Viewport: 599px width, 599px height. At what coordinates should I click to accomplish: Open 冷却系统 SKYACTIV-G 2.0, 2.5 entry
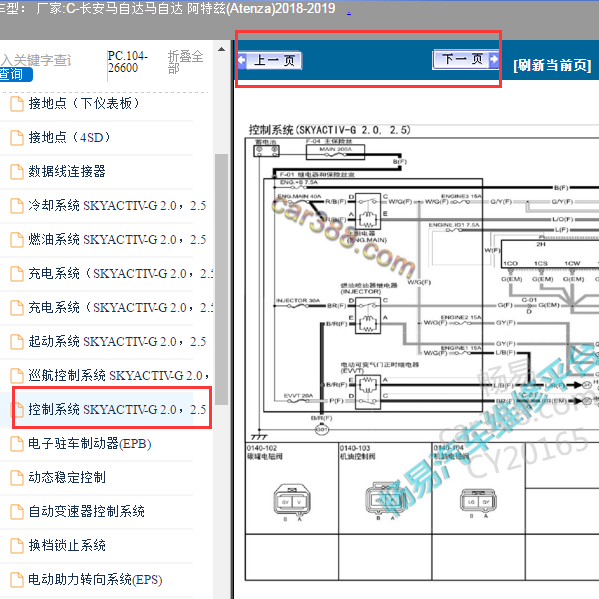coord(117,205)
